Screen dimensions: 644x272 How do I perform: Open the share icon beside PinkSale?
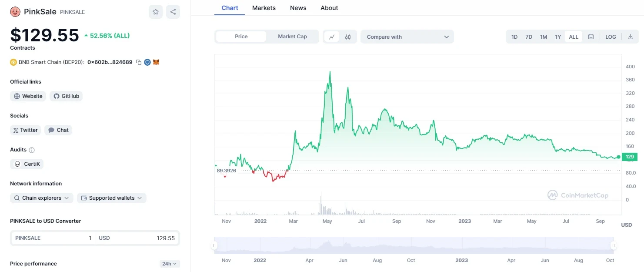pos(173,12)
